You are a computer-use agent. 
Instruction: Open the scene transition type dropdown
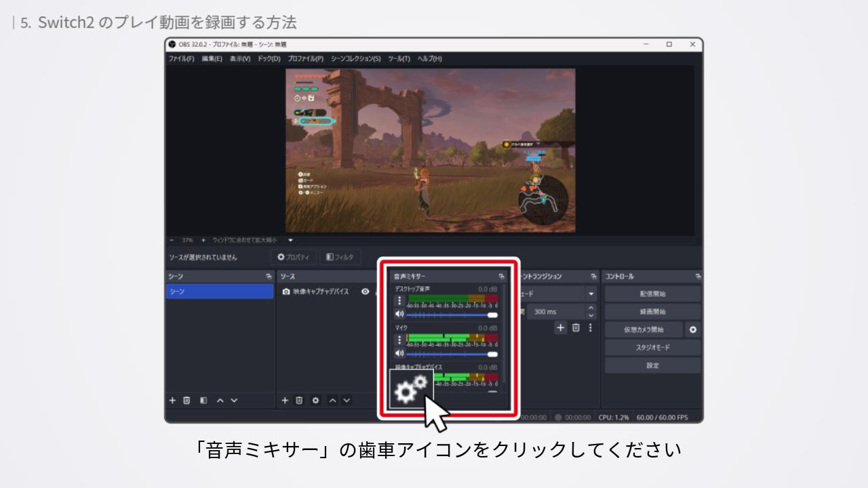(591, 294)
